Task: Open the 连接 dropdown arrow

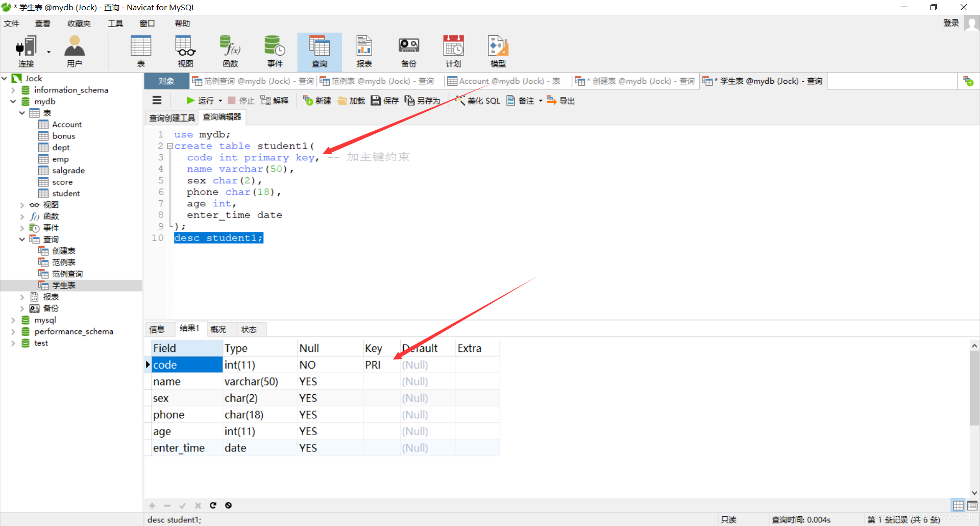Action: pyautogui.click(x=49, y=52)
